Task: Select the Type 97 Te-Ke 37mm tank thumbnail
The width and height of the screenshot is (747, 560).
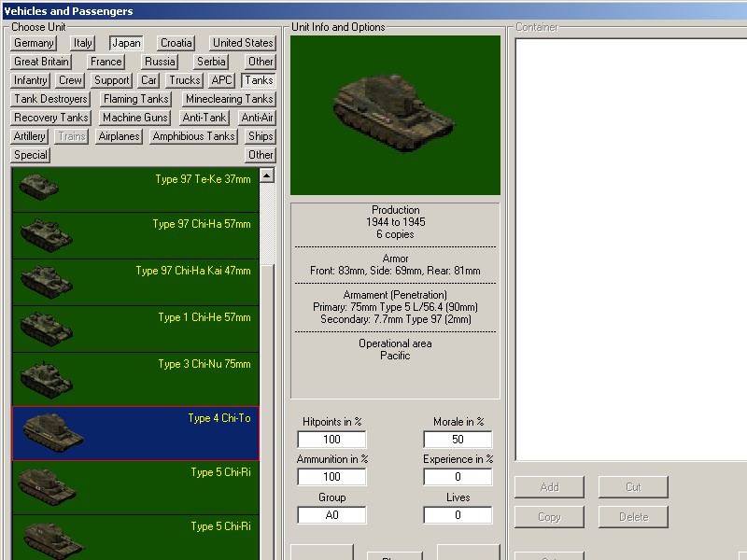Action: point(39,187)
